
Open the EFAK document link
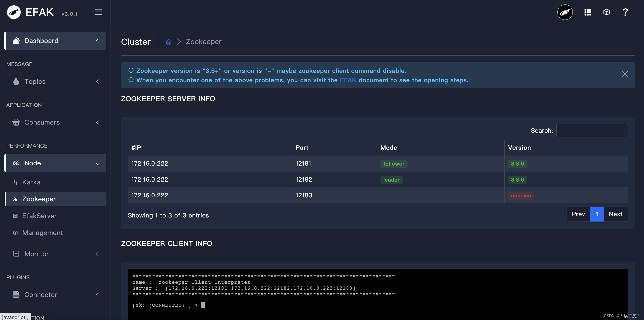point(348,80)
